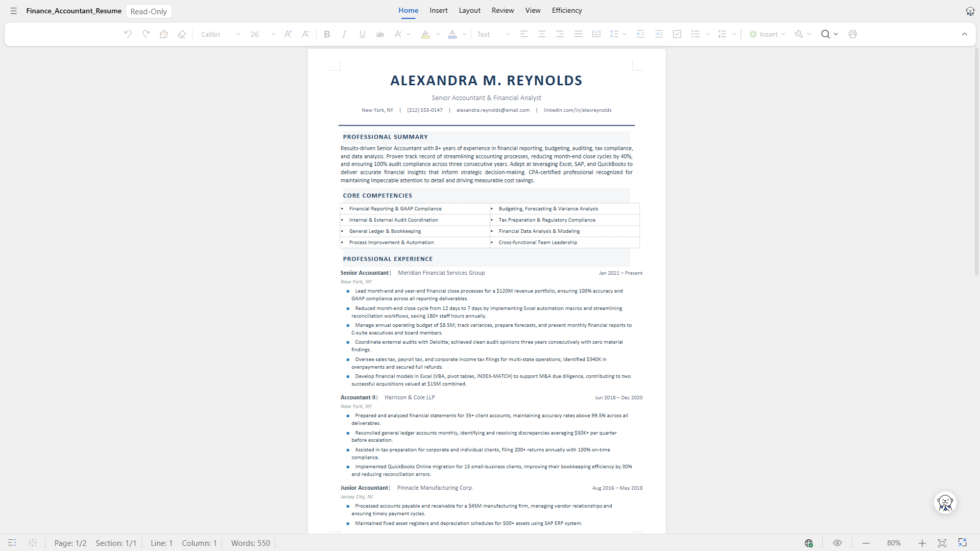Toggle bulleted list formatting

tap(695, 34)
